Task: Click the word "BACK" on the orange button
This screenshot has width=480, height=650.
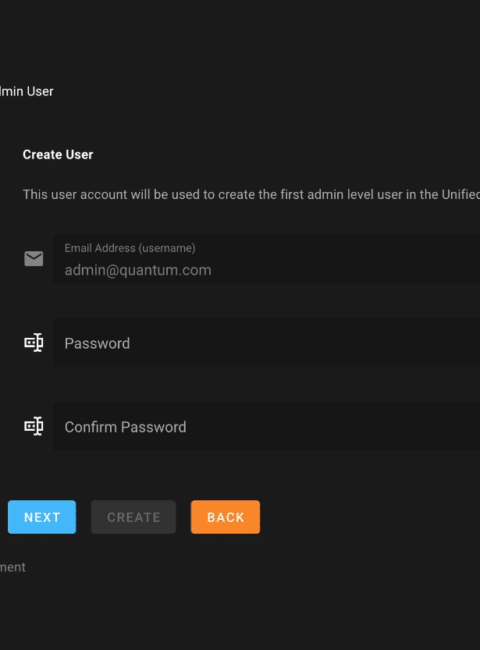Action: point(225,517)
